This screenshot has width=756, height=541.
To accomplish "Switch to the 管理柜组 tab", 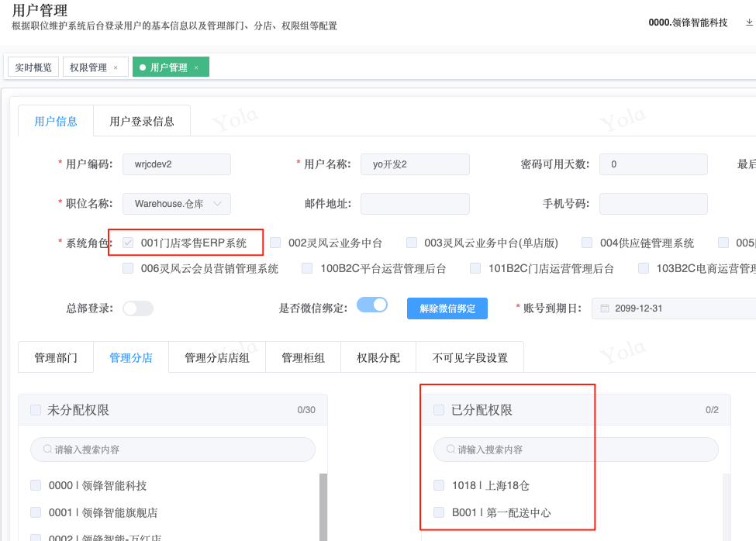I will (302, 357).
